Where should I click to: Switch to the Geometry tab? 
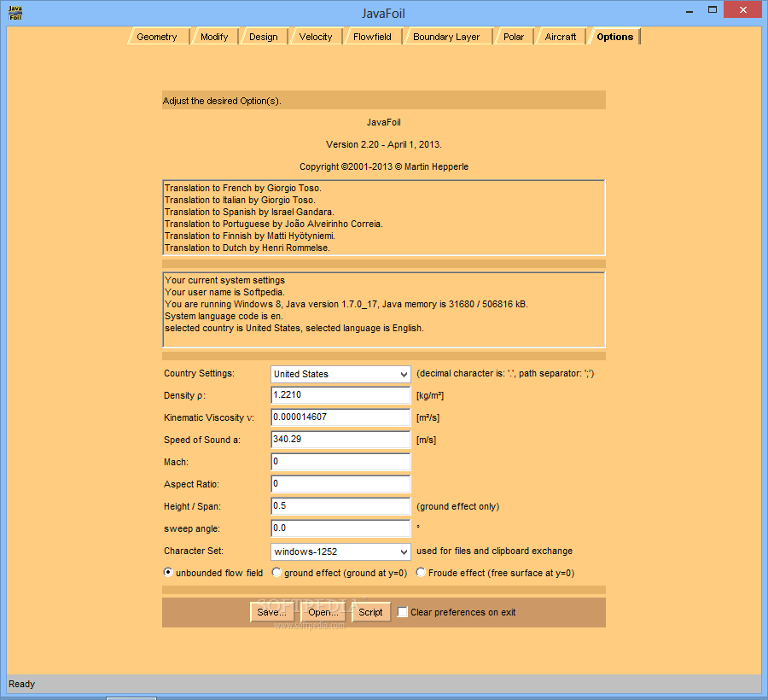pyautogui.click(x=158, y=37)
